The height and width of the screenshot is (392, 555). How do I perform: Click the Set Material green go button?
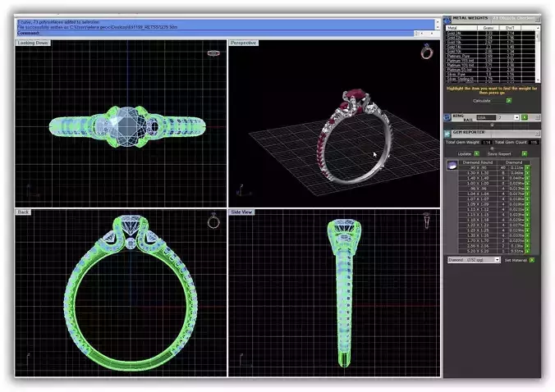click(532, 260)
